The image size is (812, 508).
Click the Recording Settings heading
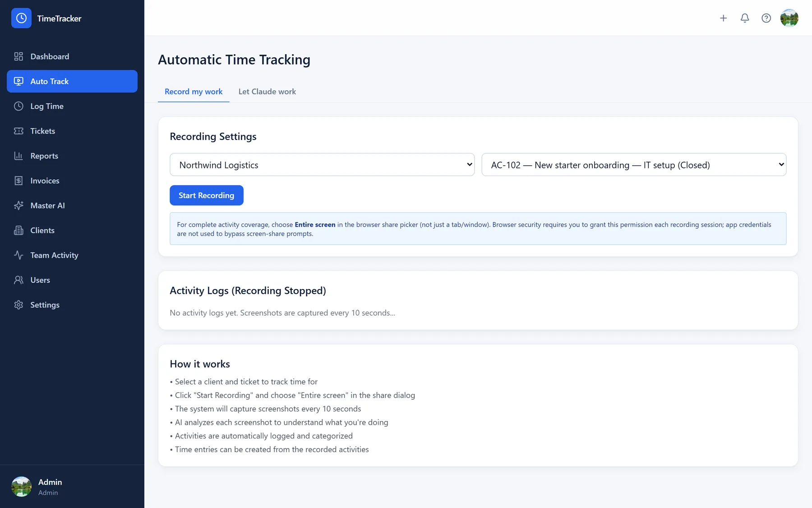[x=213, y=137]
